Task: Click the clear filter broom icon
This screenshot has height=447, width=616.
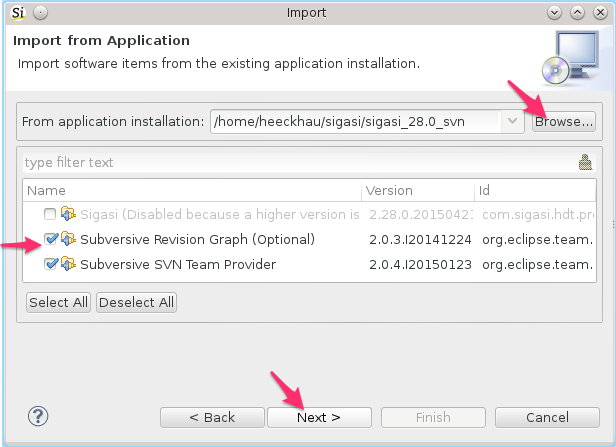Action: pos(585,162)
